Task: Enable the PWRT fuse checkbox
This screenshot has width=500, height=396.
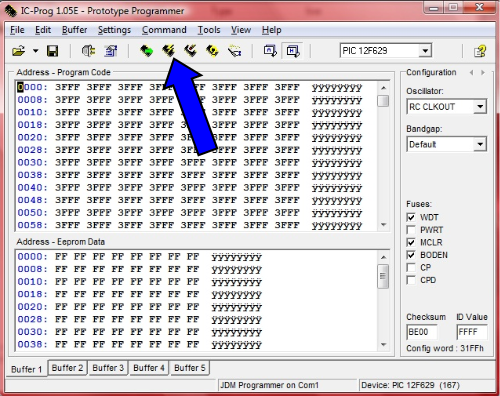Action: tap(411, 230)
